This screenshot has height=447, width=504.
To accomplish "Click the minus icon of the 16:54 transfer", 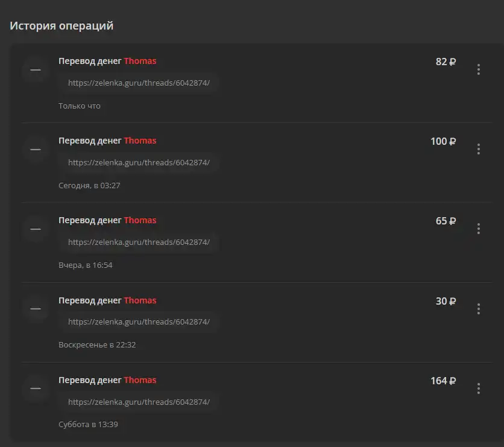I will coord(36,229).
